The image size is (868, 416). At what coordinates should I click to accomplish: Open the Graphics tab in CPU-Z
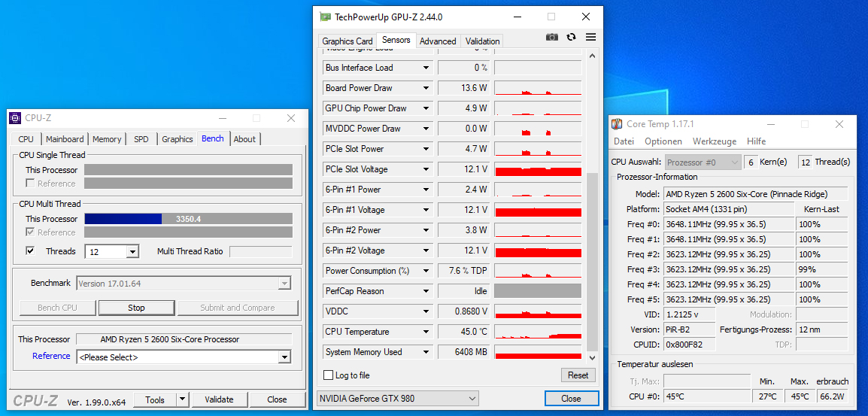click(x=178, y=139)
